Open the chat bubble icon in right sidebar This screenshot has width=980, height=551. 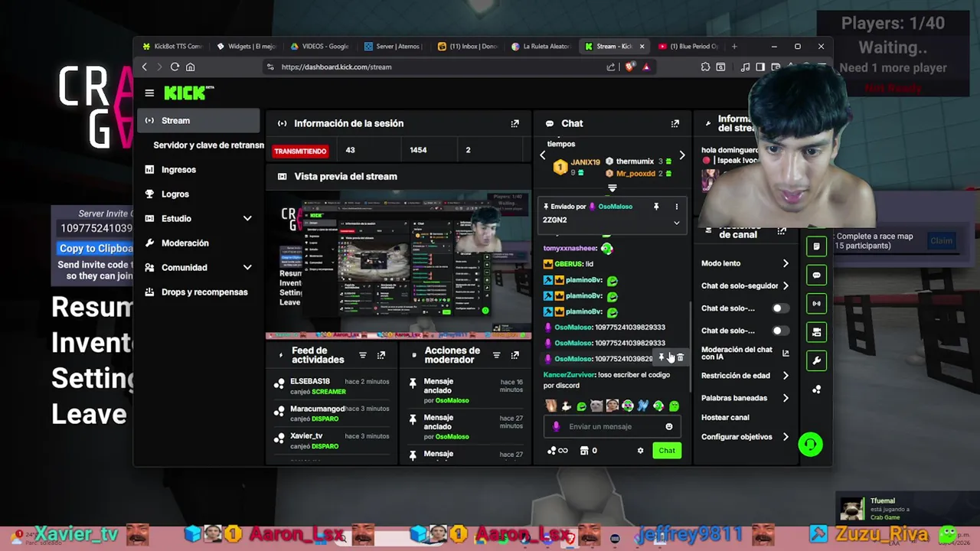pyautogui.click(x=816, y=275)
